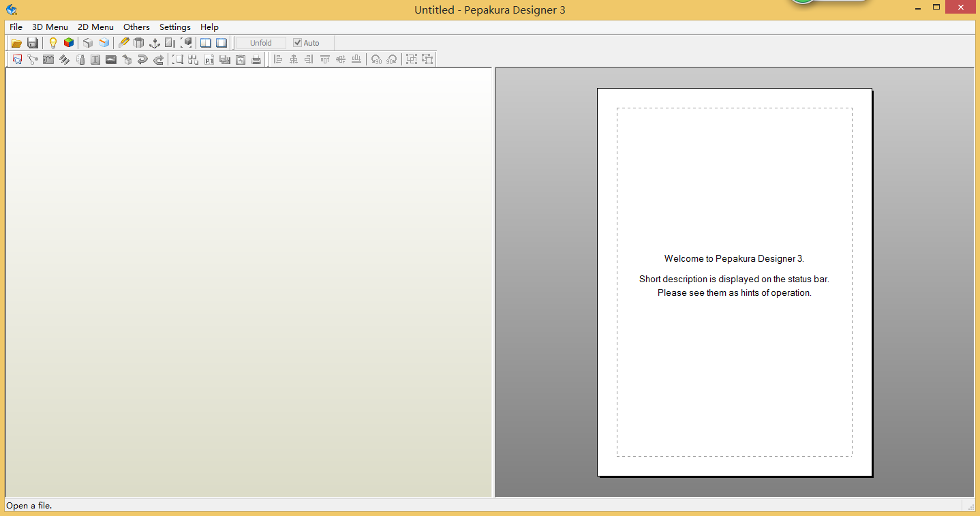Click the Undo curved arrow icon
980x516 pixels.
[x=142, y=59]
